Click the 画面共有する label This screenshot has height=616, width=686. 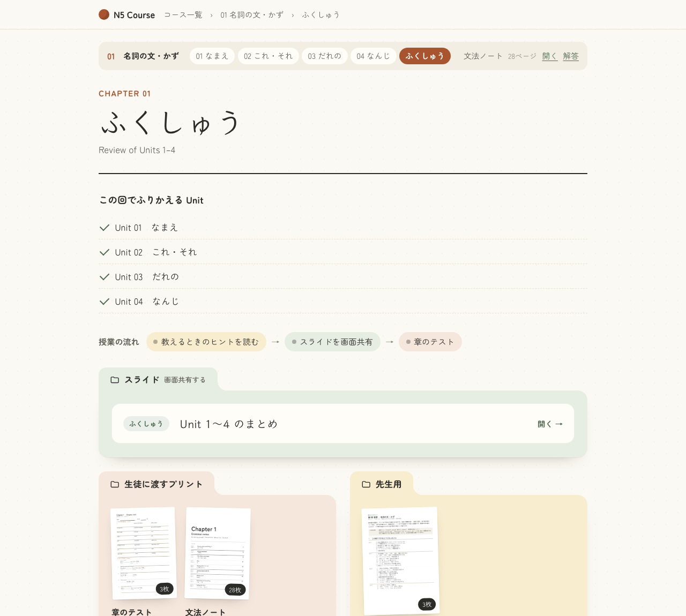185,380
